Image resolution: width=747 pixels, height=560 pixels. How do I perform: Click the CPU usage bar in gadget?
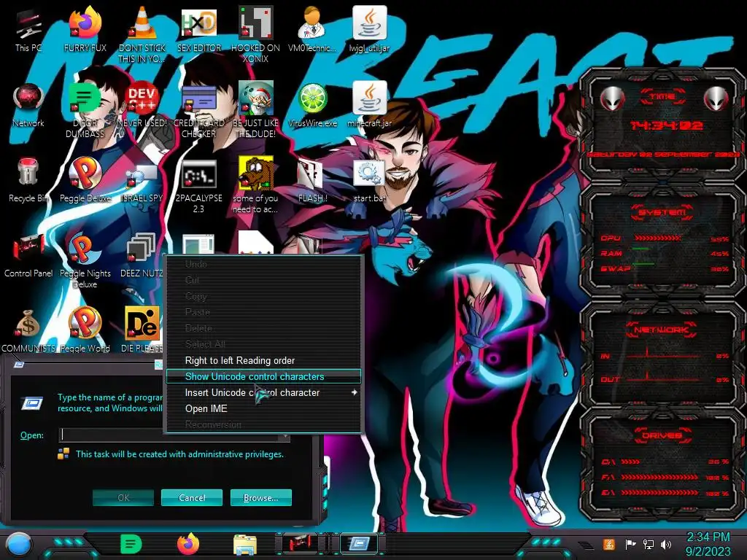658,238
